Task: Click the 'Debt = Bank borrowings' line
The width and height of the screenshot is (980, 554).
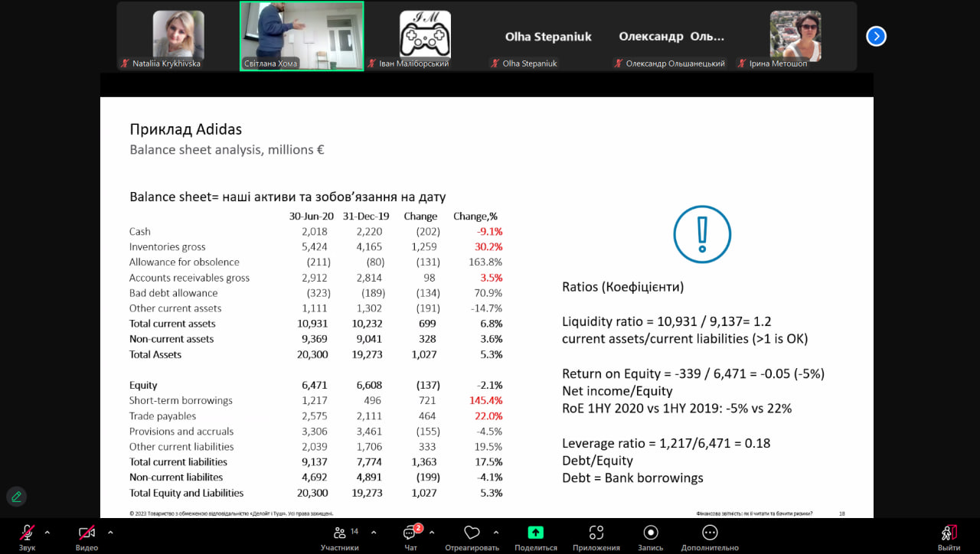Action: coord(632,478)
